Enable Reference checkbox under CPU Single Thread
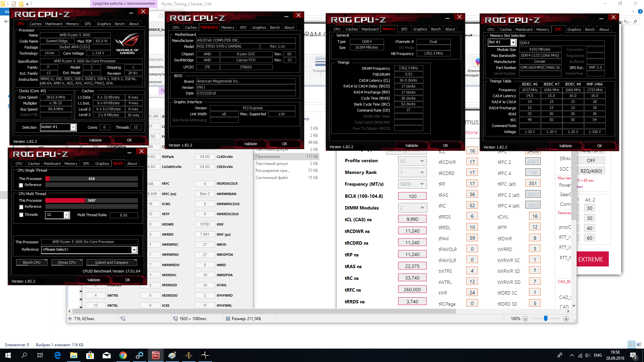Image resolution: width=644 pixels, height=362 pixels. [21, 185]
